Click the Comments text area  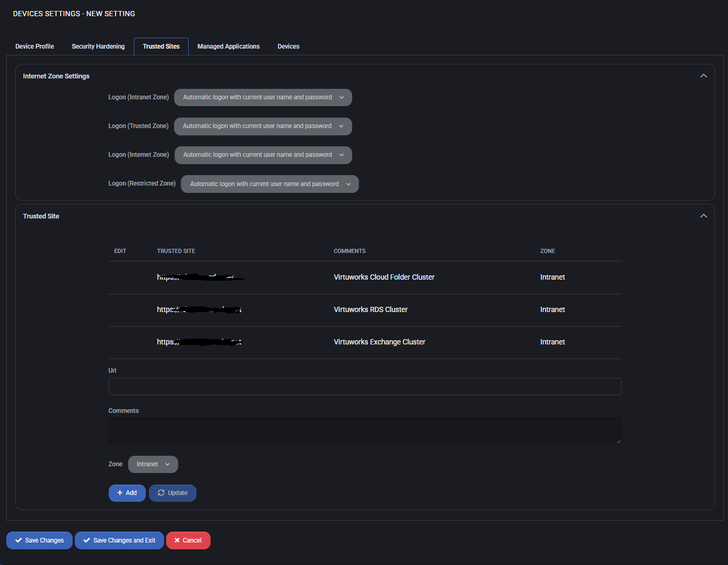365,431
